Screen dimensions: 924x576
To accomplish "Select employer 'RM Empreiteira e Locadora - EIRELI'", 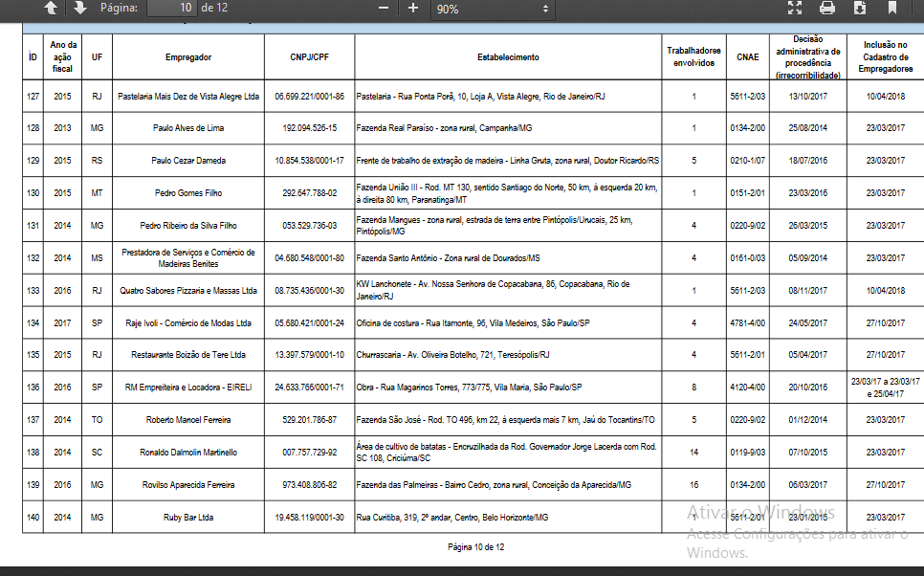I will coord(188,388).
